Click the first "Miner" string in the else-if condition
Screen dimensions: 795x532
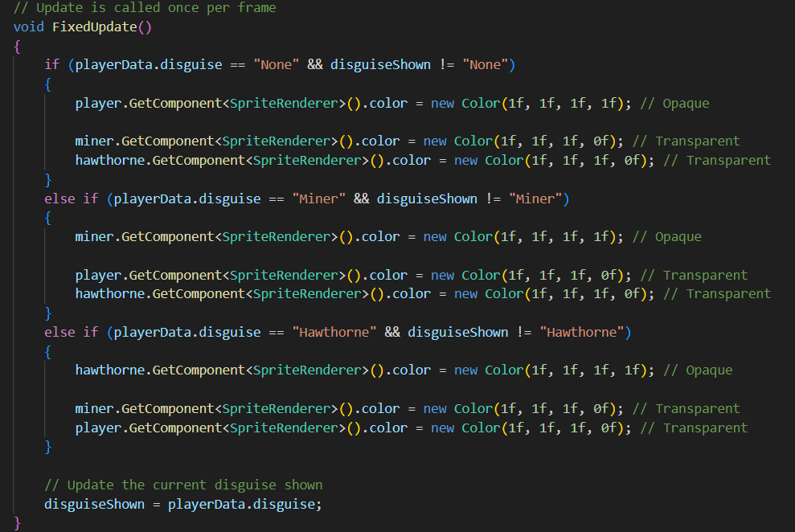click(x=318, y=198)
